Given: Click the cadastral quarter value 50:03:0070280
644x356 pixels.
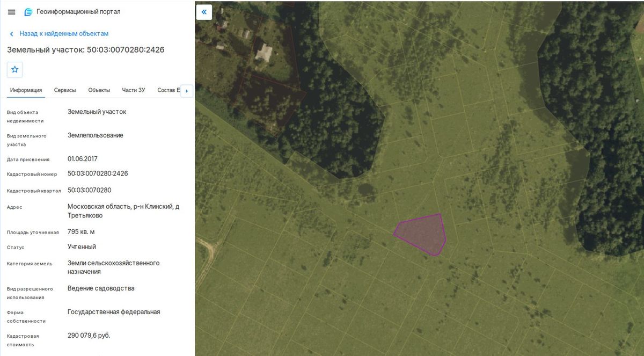Looking at the screenshot, I should [90, 190].
